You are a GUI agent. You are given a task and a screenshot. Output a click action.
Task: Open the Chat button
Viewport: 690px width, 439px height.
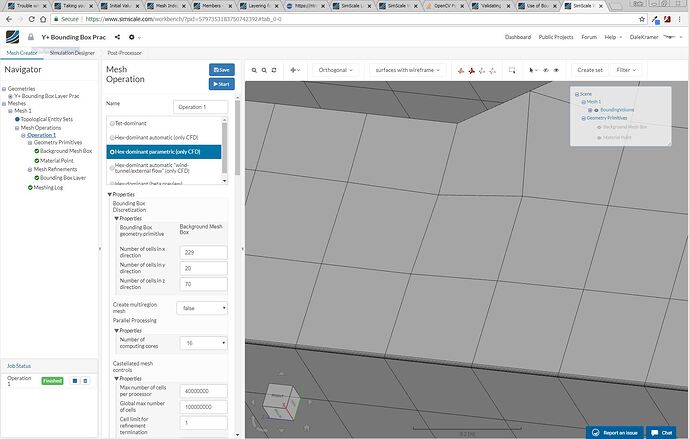click(x=661, y=433)
